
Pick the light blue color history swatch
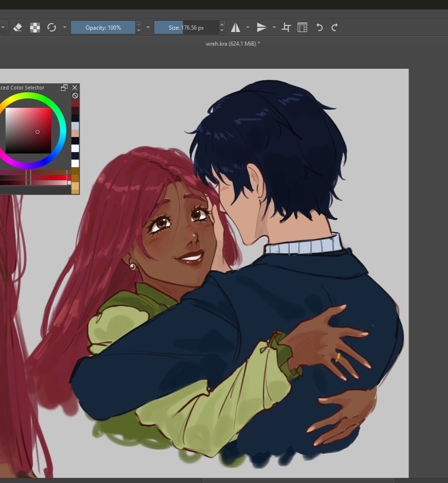click(75, 126)
